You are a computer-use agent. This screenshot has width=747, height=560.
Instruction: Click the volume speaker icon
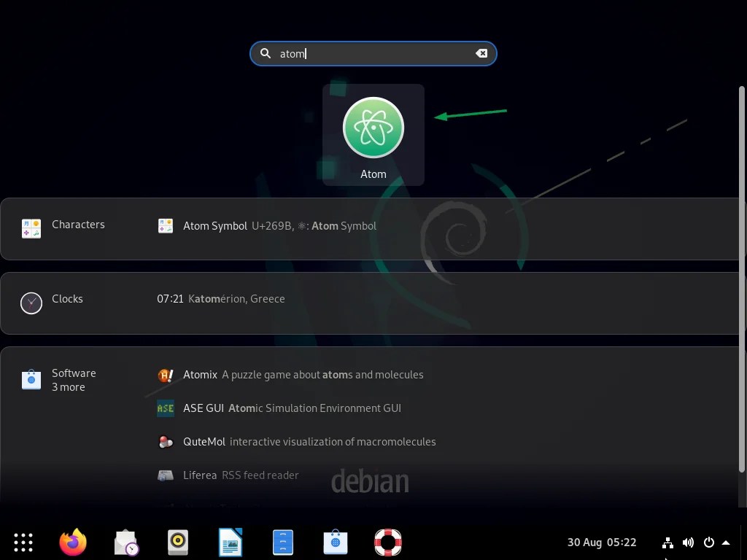(688, 542)
